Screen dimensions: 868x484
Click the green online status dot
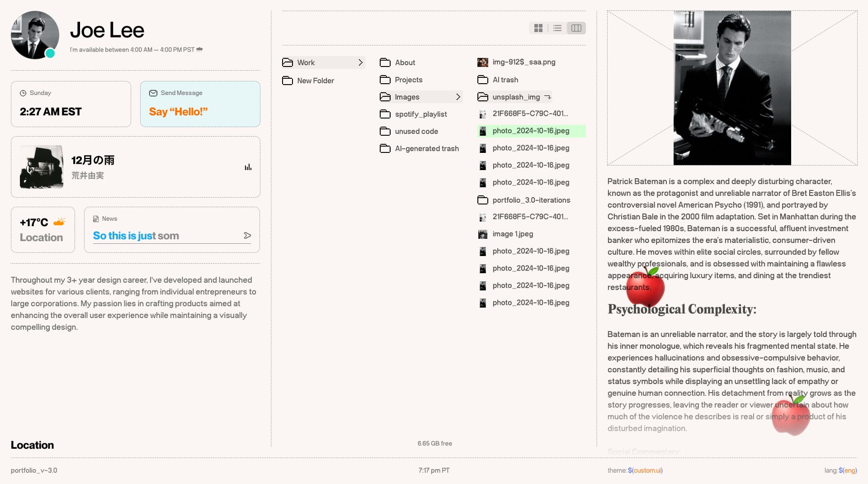pyautogui.click(x=50, y=53)
